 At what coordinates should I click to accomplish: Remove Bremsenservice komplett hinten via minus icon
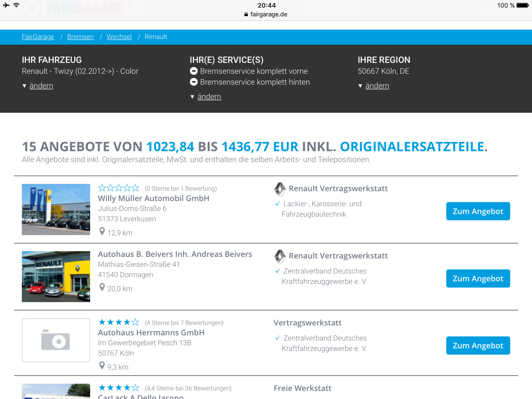tap(194, 82)
